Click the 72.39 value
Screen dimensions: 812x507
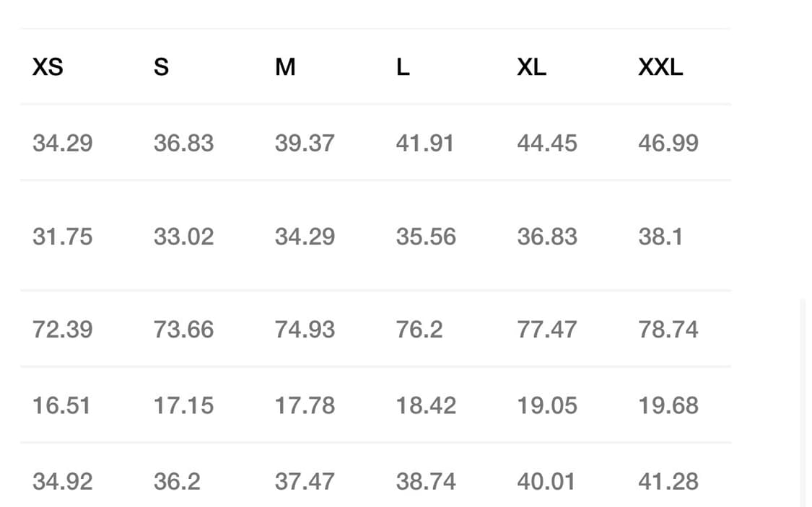tap(62, 330)
